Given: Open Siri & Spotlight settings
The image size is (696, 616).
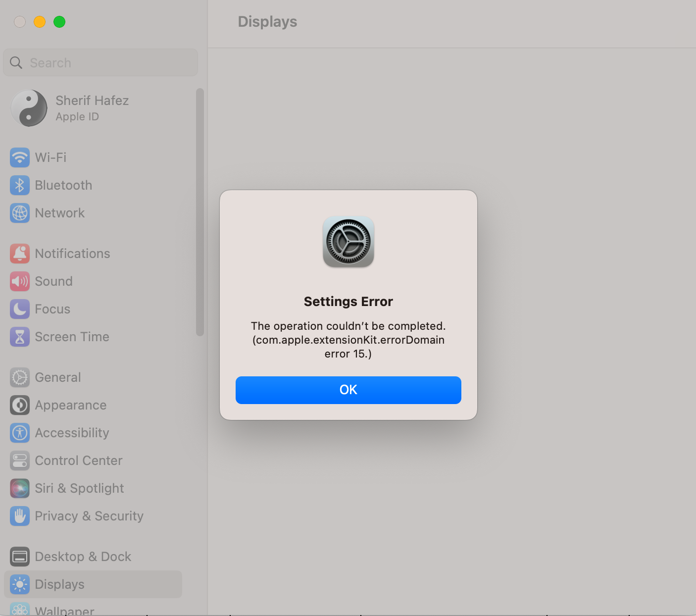Looking at the screenshot, I should click(x=93, y=488).
